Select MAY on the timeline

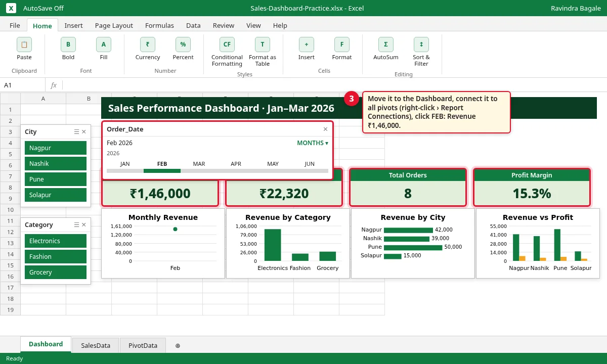273,164
